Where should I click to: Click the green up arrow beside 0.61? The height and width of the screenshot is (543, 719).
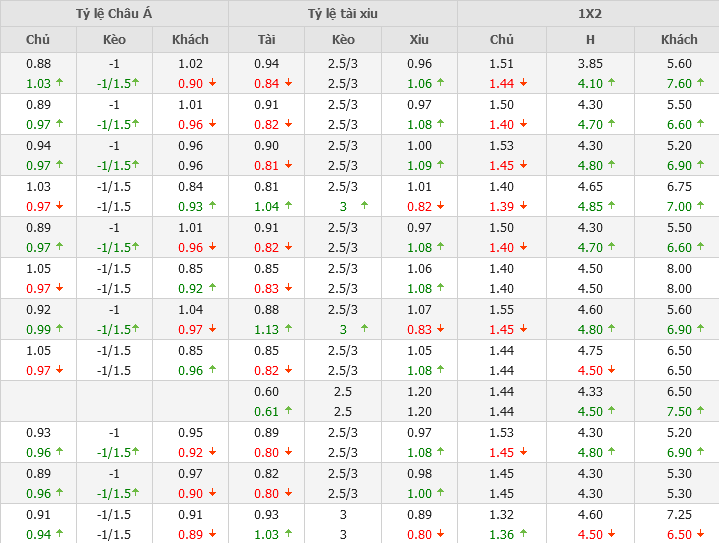(x=288, y=411)
